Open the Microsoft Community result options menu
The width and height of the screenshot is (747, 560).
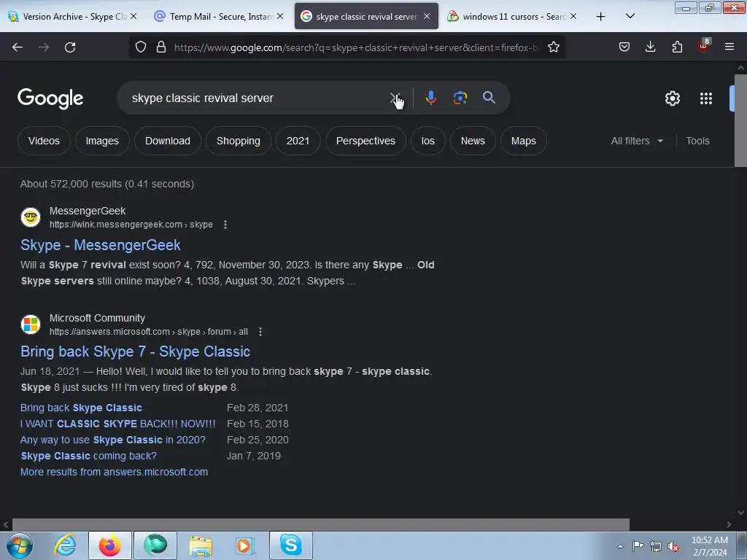(260, 332)
